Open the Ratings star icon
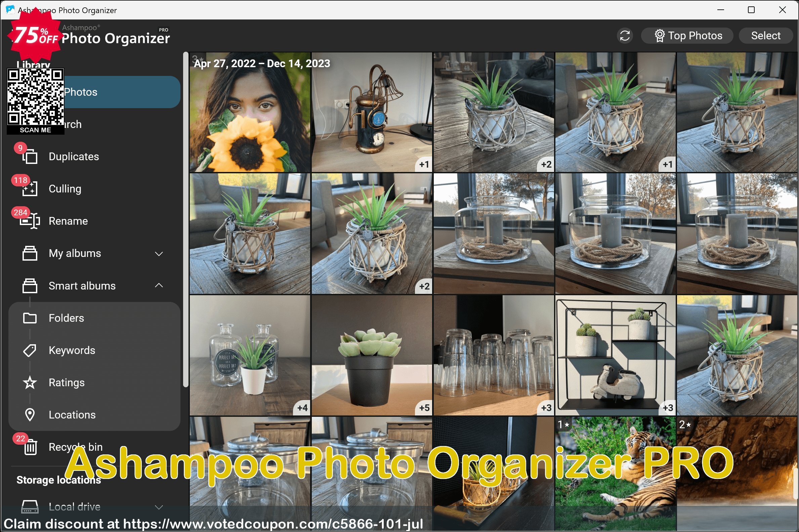This screenshot has width=799, height=532. [x=30, y=383]
